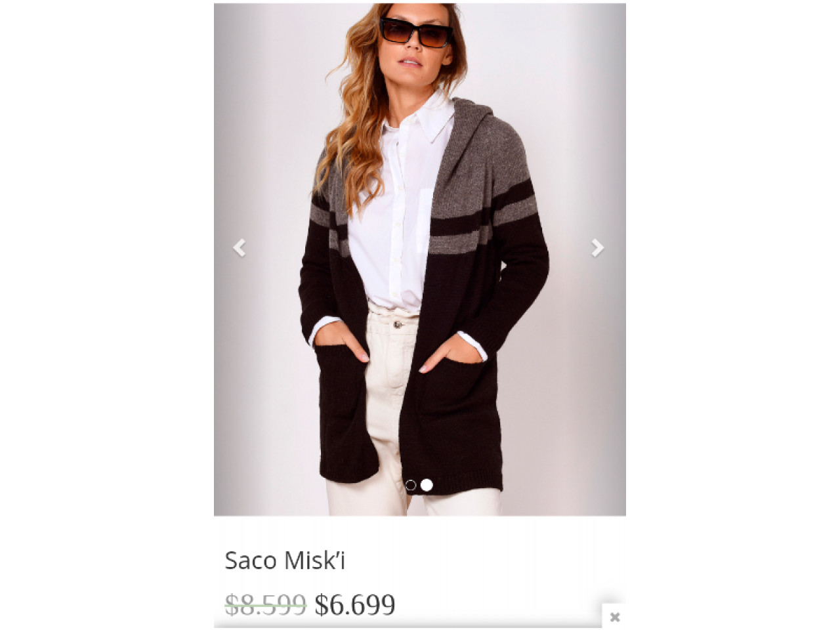
Task: Close the product popup with the X
Action: (615, 617)
